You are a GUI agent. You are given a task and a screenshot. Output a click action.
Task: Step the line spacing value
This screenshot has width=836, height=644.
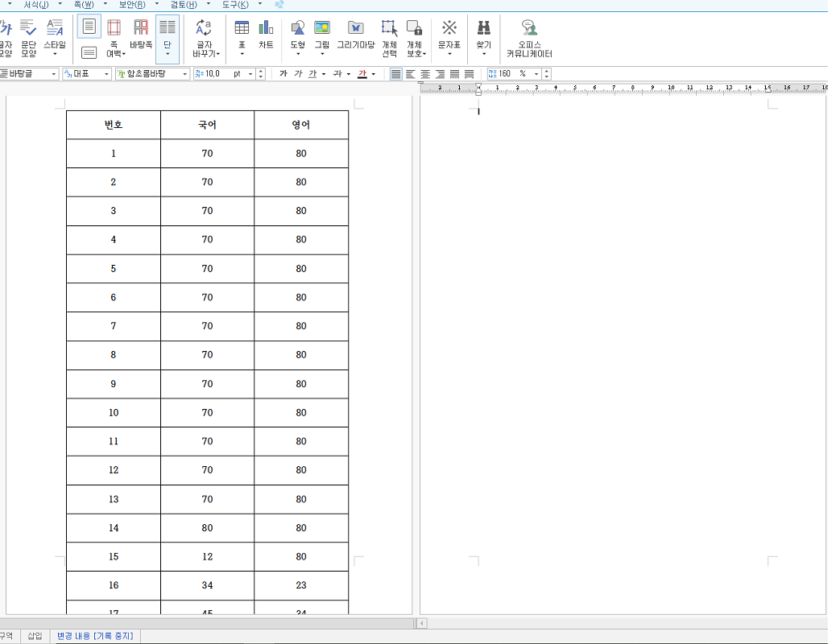(x=547, y=73)
